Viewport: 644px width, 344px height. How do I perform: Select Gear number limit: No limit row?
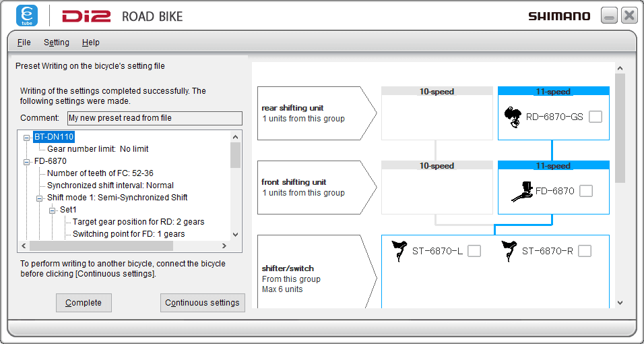98,149
